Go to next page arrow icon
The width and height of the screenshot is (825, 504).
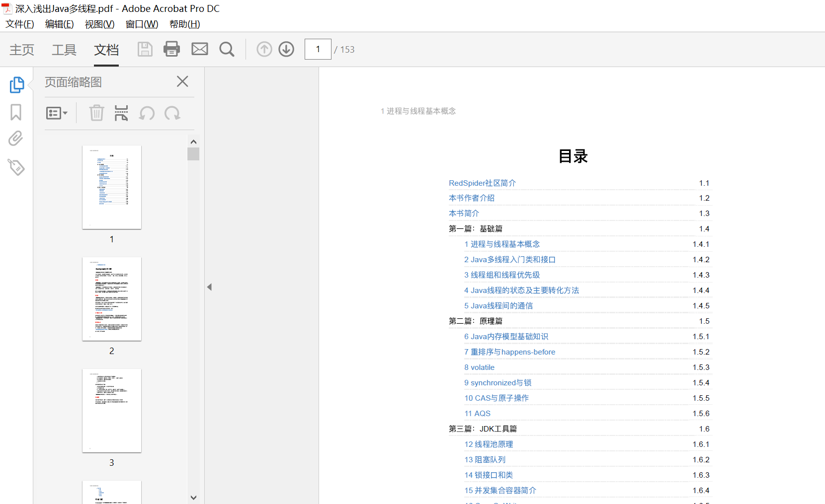tap(286, 49)
